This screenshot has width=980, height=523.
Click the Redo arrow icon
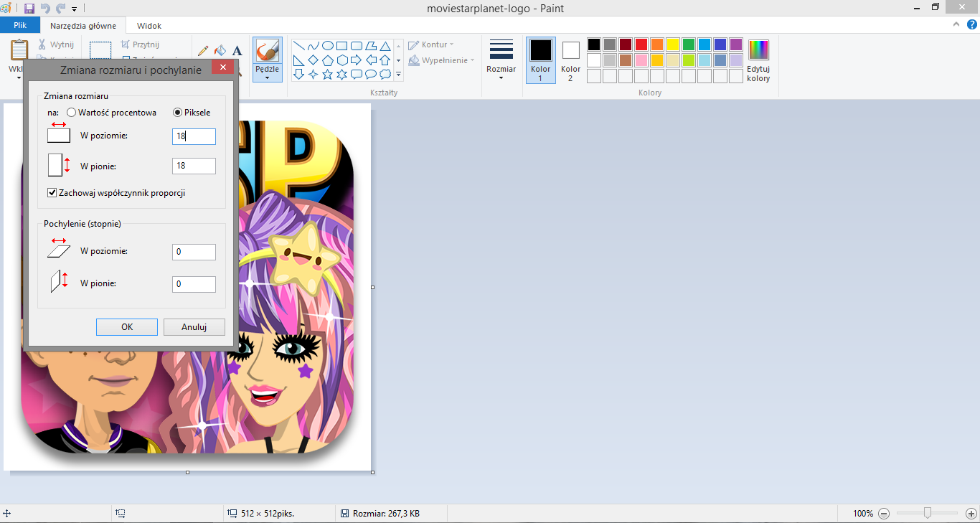point(61,9)
